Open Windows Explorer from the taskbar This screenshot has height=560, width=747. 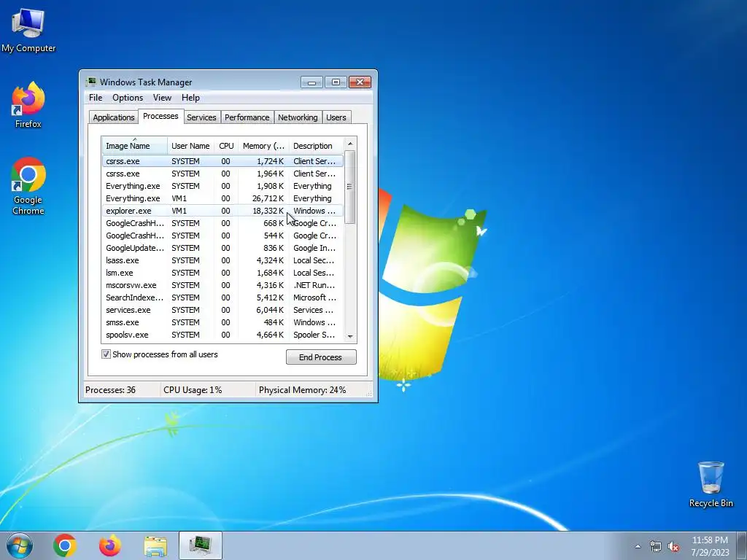coord(155,545)
